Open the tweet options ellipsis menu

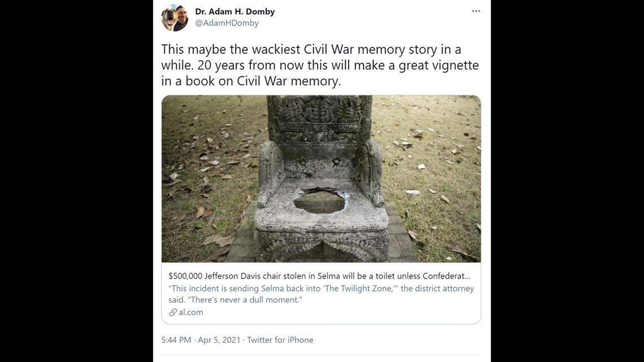(x=476, y=10)
